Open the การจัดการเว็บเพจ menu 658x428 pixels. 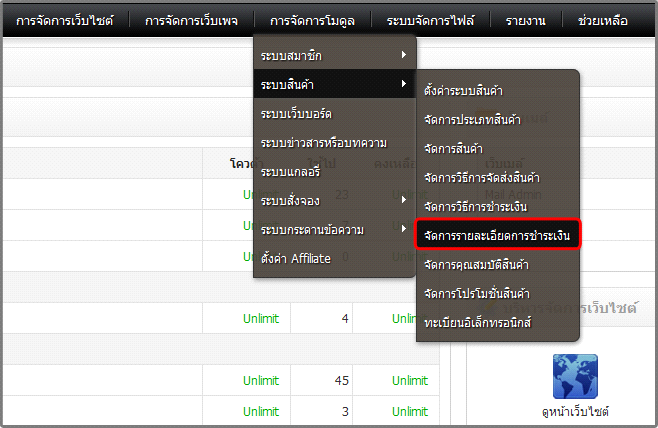191,21
